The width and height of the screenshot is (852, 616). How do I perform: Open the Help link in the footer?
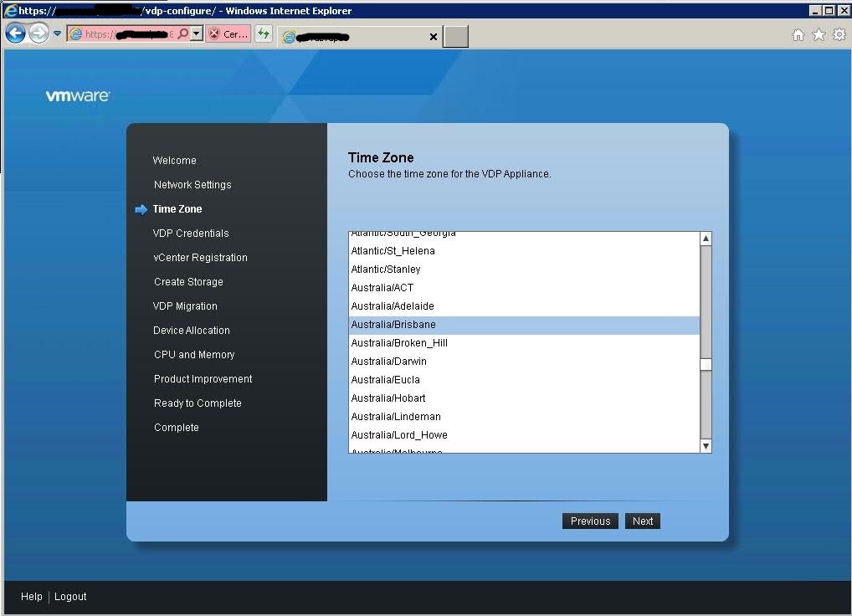[x=32, y=597]
